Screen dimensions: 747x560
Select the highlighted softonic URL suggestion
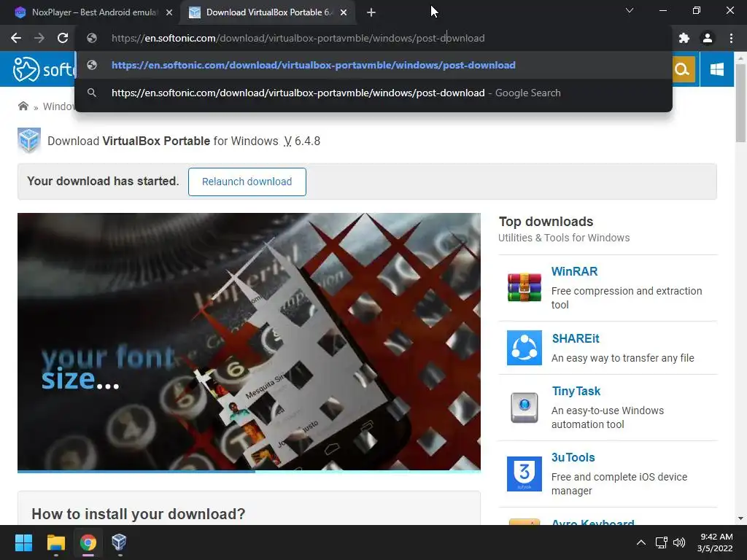[373, 65]
